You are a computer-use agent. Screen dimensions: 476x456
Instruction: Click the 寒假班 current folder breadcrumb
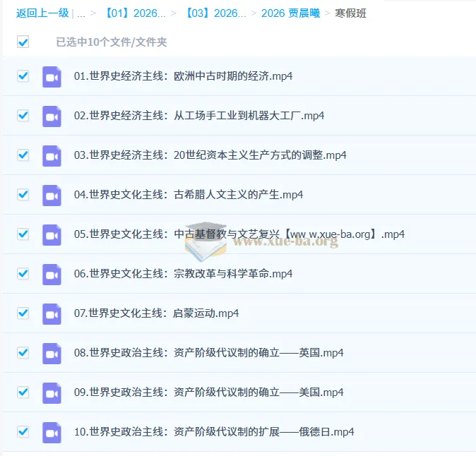(350, 13)
